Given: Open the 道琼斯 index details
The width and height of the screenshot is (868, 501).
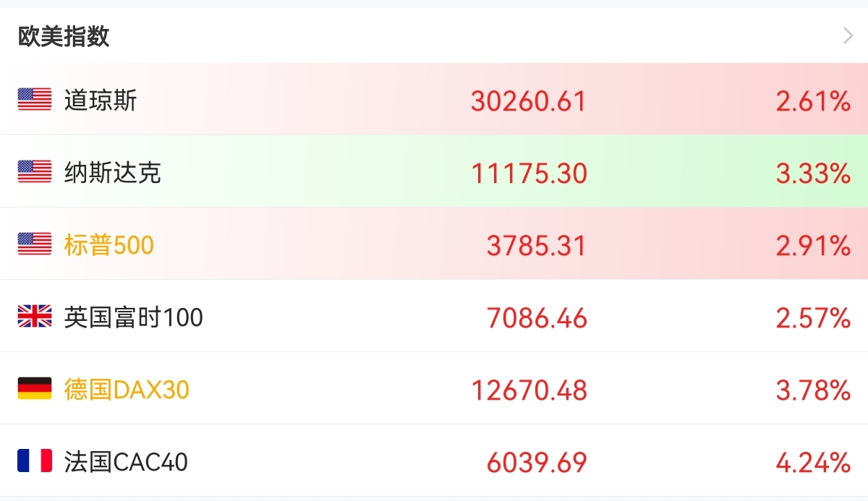Looking at the screenshot, I should click(100, 100).
